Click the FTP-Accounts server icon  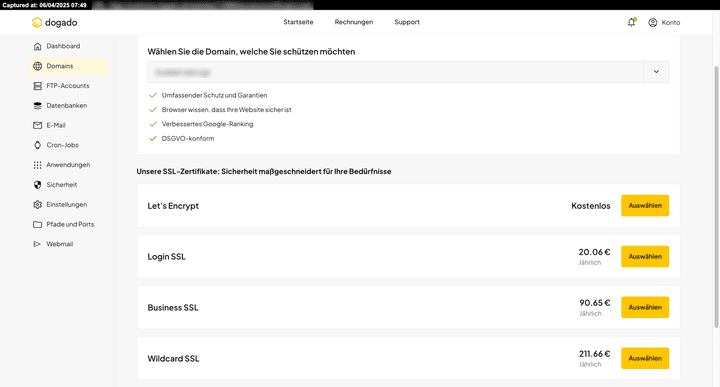coord(38,86)
